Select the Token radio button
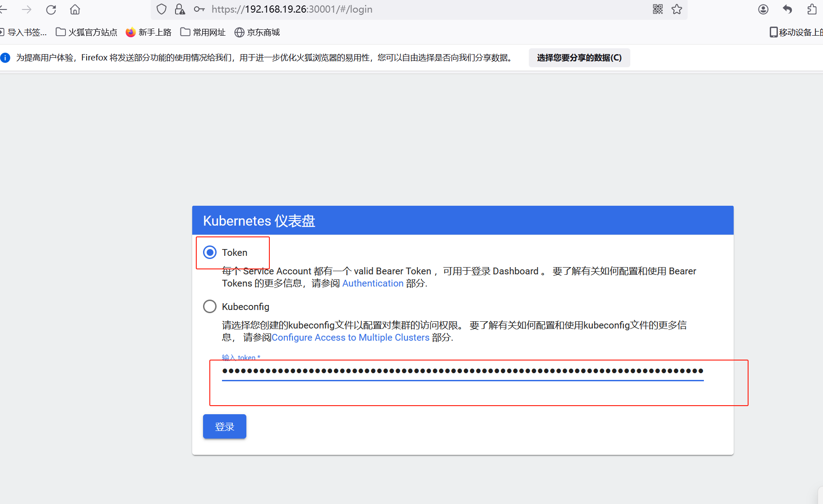Viewport: 823px width, 504px height. pyautogui.click(x=210, y=252)
